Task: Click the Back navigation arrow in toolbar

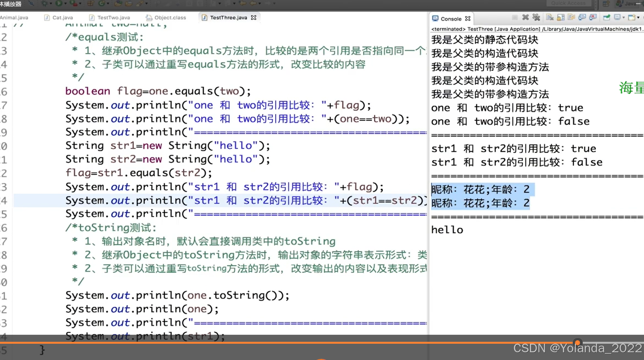Action: pyautogui.click(x=254, y=3)
